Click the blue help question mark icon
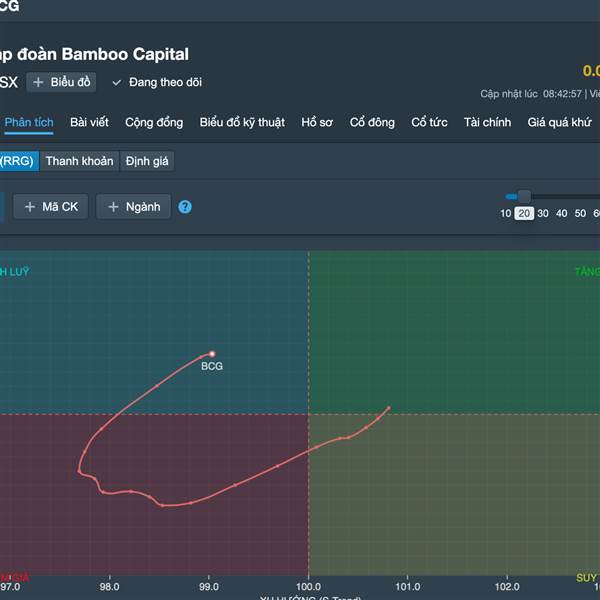Image resolution: width=600 pixels, height=600 pixels. click(x=185, y=207)
